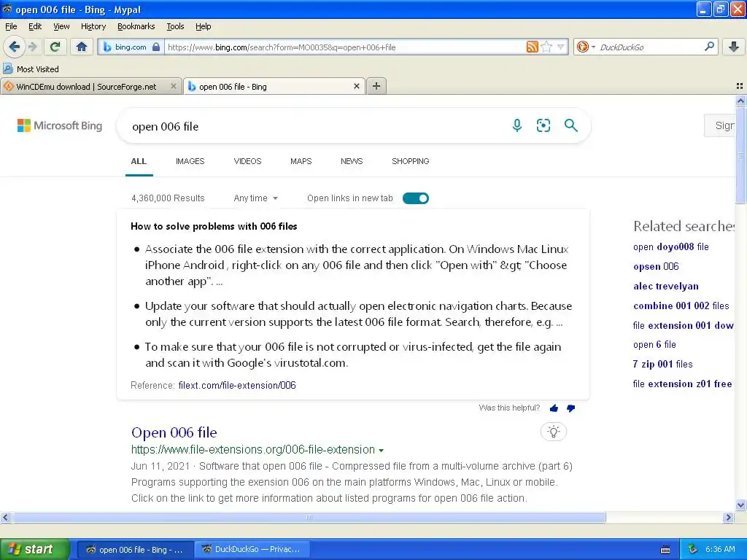Open the Open 006 file result
This screenshot has width=747, height=560.
174,432
